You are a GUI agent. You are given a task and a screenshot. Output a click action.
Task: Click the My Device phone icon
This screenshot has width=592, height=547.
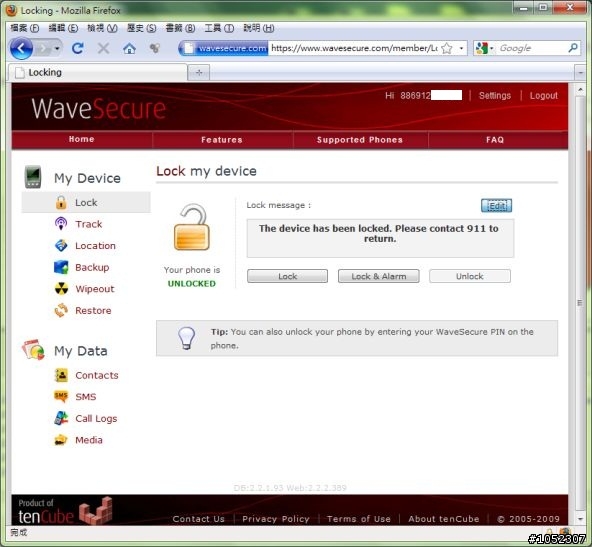point(33,177)
